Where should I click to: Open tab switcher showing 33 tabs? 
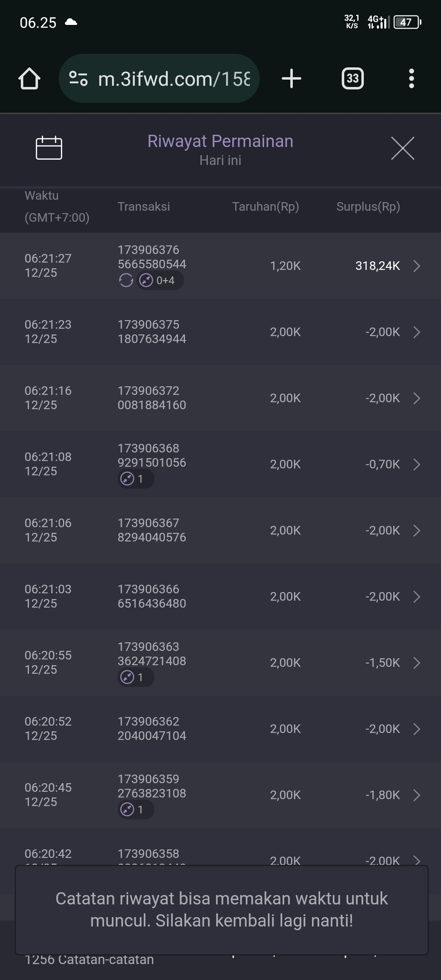(x=352, y=78)
